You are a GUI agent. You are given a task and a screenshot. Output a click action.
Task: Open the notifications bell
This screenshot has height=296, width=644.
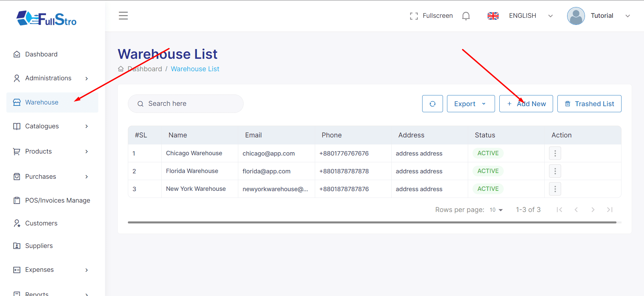pos(465,16)
